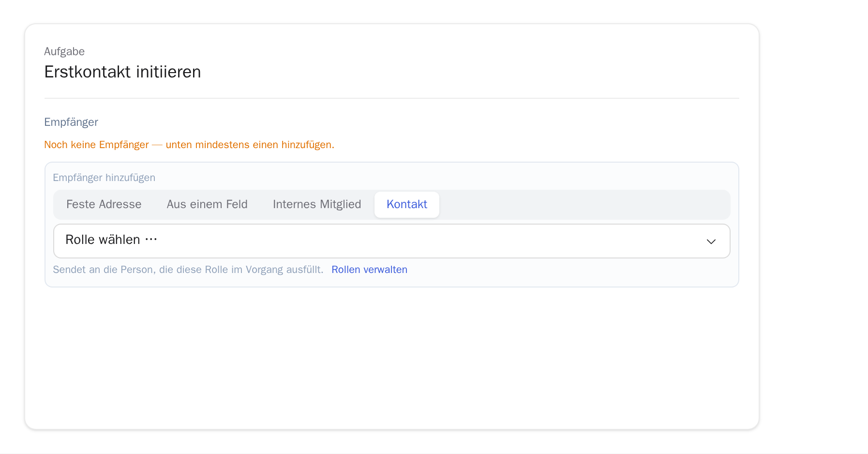Image resolution: width=868 pixels, height=454 pixels.
Task: Open the Rolle wählen dropdown
Action: click(391, 241)
